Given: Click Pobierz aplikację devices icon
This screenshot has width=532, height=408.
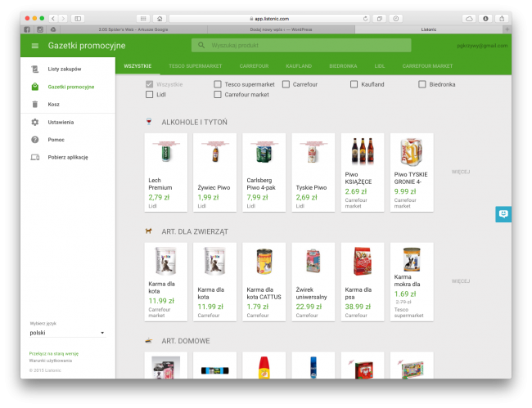Looking at the screenshot, I should pyautogui.click(x=35, y=157).
